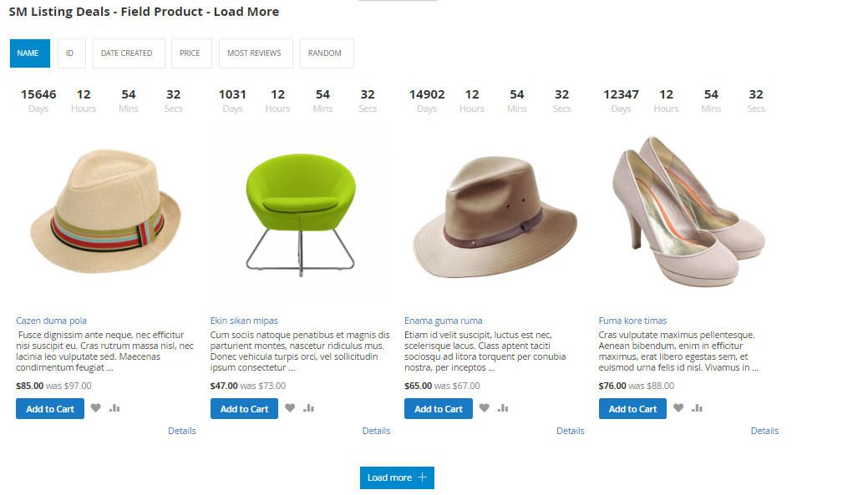This screenshot has height=495, width=868.
Task: Sort listing by Price tab
Action: point(190,53)
